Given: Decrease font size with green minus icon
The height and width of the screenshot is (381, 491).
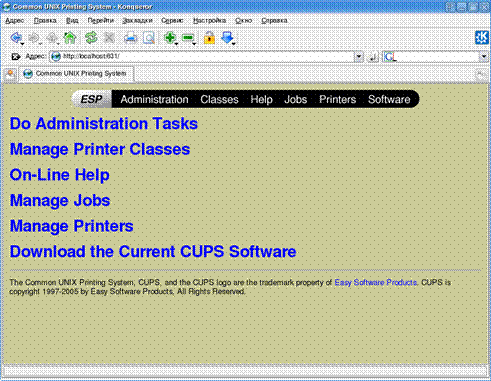Looking at the screenshot, I should pos(188,38).
